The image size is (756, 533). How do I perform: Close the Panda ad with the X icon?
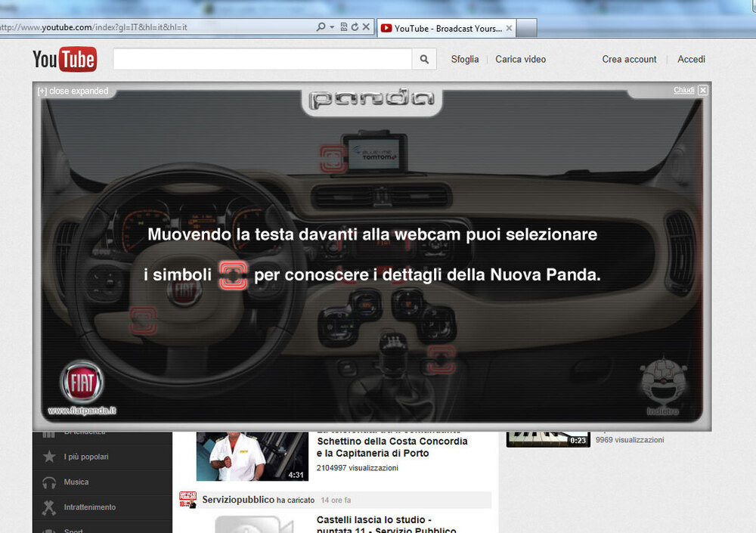point(703,90)
